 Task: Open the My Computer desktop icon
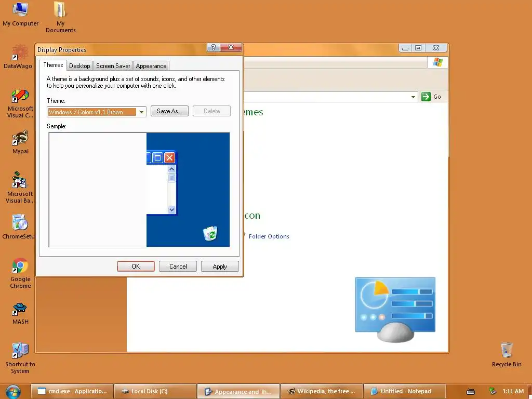pos(20,14)
